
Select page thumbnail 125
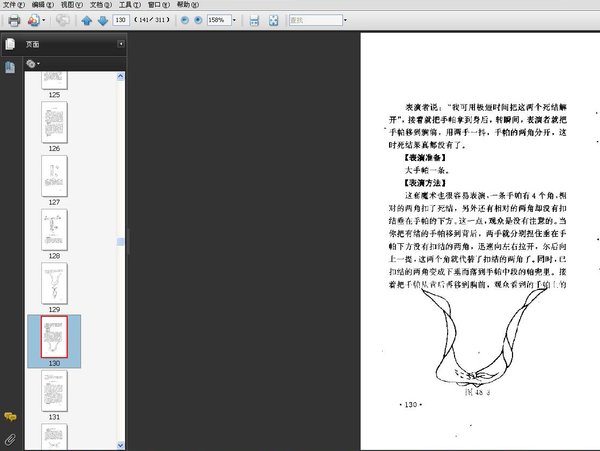(54, 80)
